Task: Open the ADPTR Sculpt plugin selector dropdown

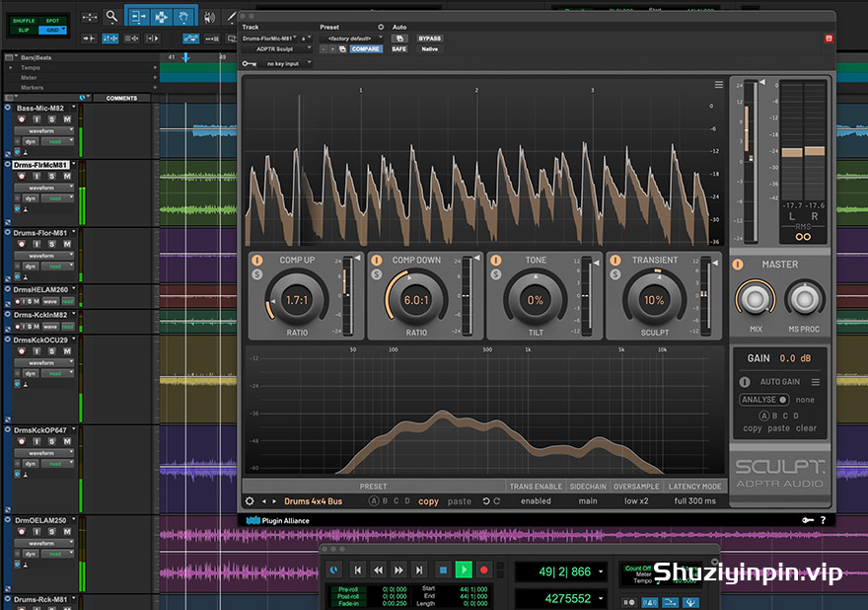Action: pyautogui.click(x=276, y=48)
